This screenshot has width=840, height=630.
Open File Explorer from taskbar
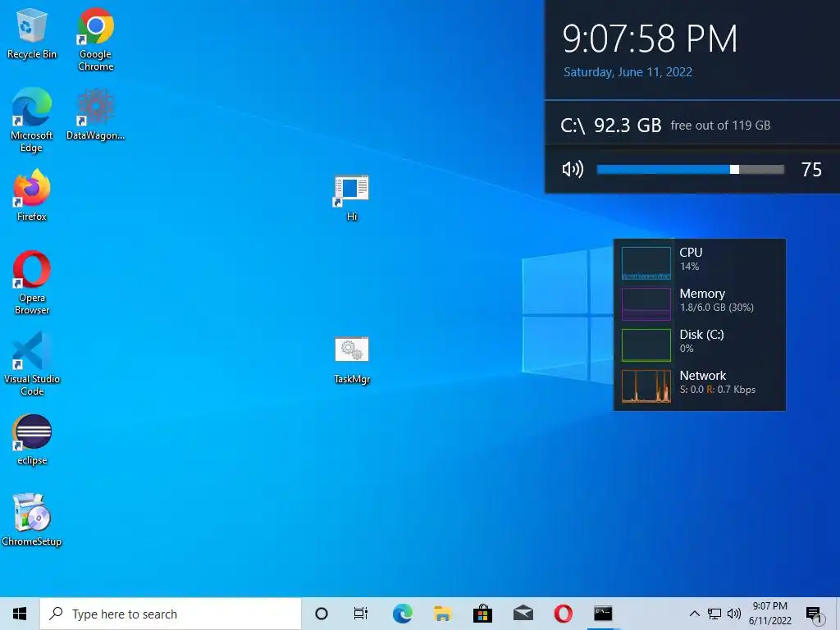pyautogui.click(x=442, y=614)
